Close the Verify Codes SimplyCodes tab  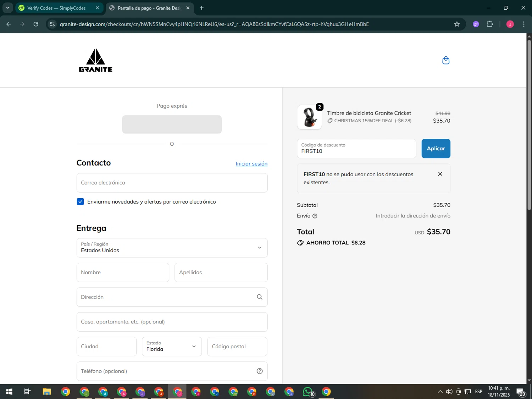tap(98, 8)
